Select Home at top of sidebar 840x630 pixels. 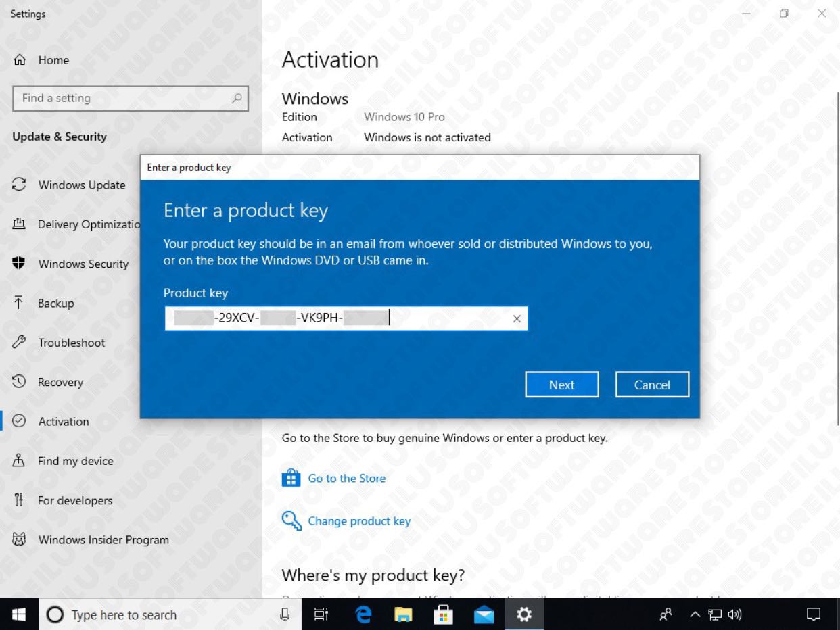54,60
